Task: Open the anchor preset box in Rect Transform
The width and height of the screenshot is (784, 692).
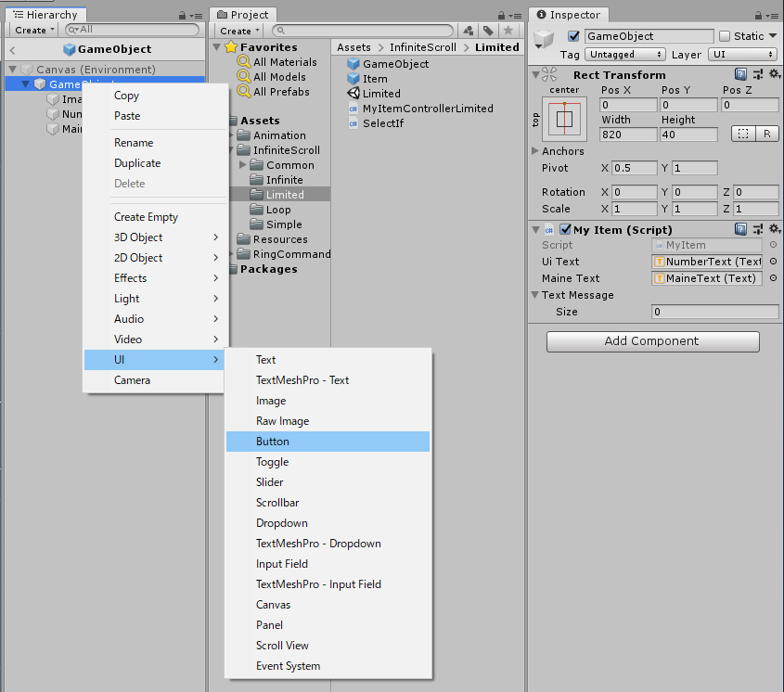Action: click(564, 119)
